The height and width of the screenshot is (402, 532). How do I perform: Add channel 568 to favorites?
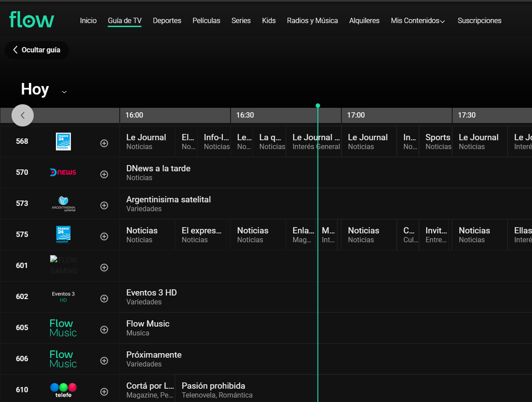[104, 143]
